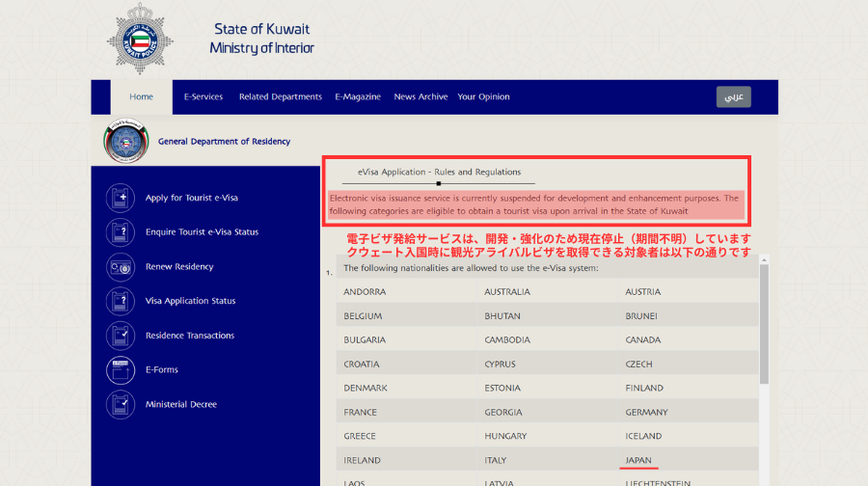The width and height of the screenshot is (868, 486).
Task: Select HUNGARY in the nationalities table
Action: point(505,436)
